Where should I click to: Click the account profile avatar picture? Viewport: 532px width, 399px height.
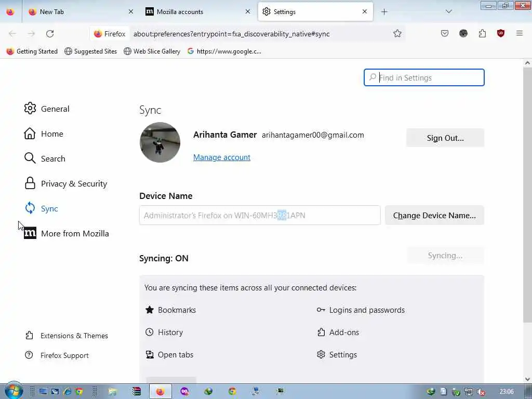tap(160, 142)
